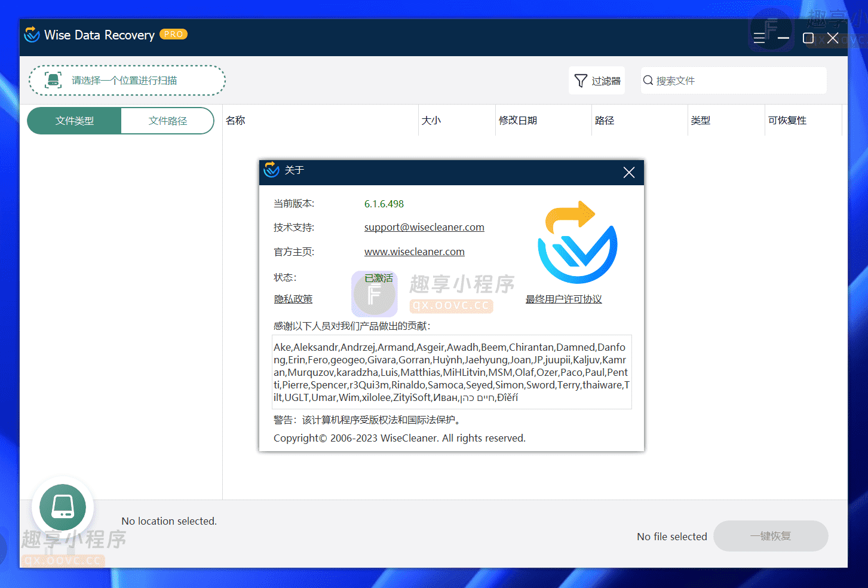This screenshot has width=868, height=588.
Task: Open support@wisecleaner.com email link
Action: tap(424, 227)
